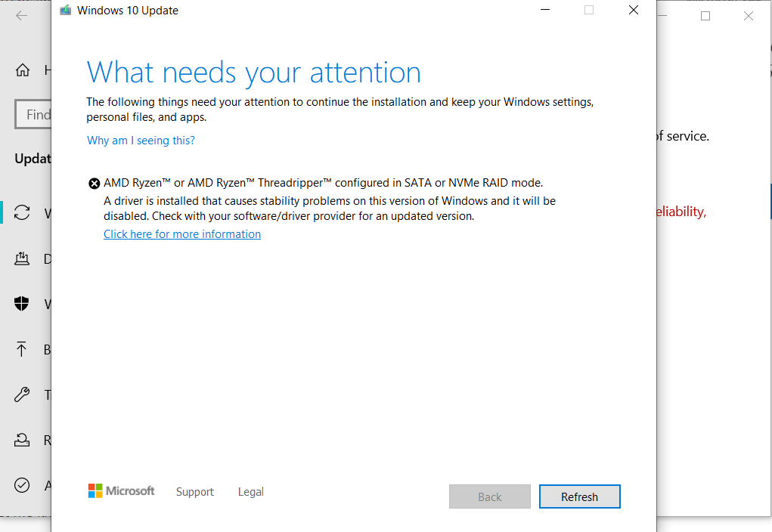Open Settings Home via house icon
The height and width of the screenshot is (532, 772).
[22, 70]
